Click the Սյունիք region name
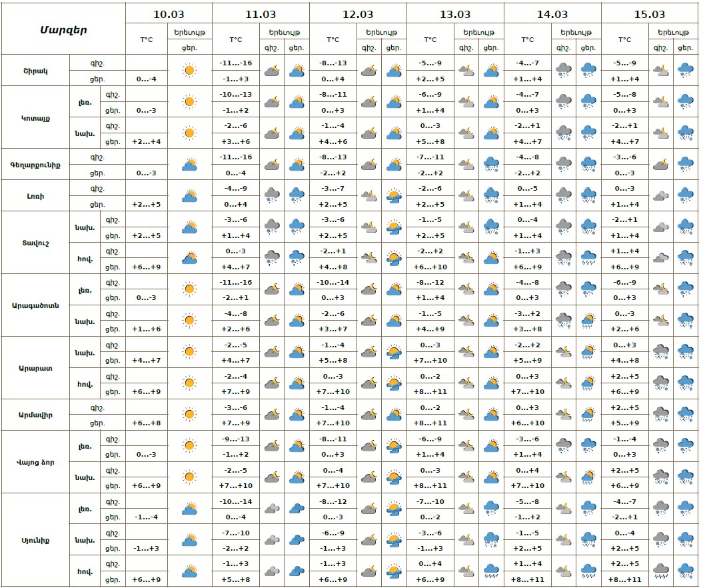Image resolution: width=701 pixels, height=588 pixels. pyautogui.click(x=35, y=539)
